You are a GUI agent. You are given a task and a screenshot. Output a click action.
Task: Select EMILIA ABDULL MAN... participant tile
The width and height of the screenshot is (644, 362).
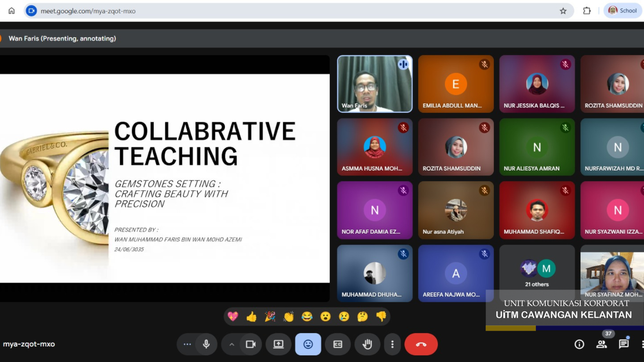456,84
